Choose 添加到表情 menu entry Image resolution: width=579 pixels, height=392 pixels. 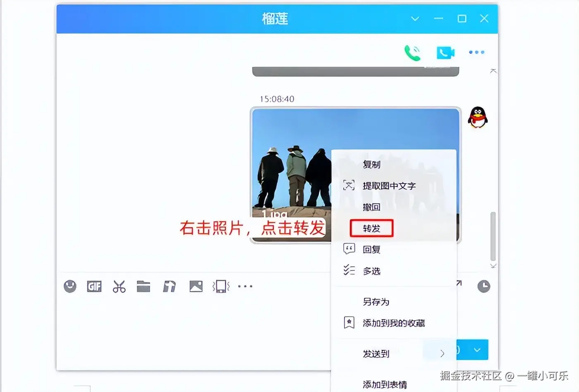coord(385,384)
